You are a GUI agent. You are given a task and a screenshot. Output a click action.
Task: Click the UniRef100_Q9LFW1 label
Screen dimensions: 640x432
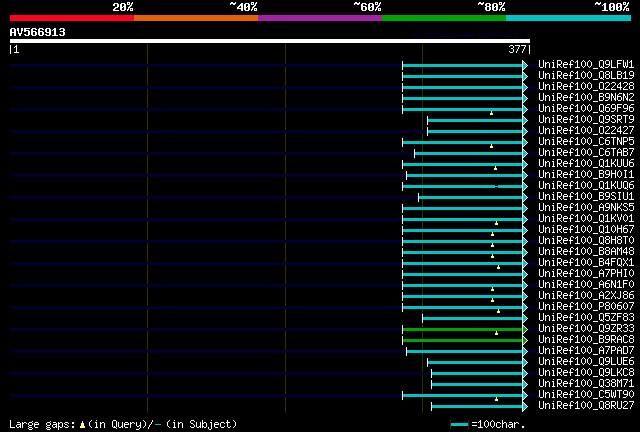[586, 64]
